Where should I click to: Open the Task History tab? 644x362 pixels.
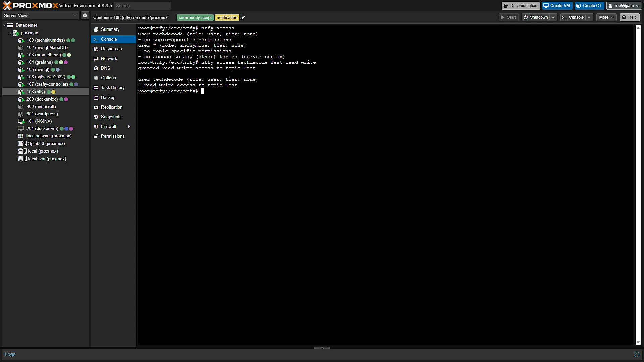[x=113, y=88]
